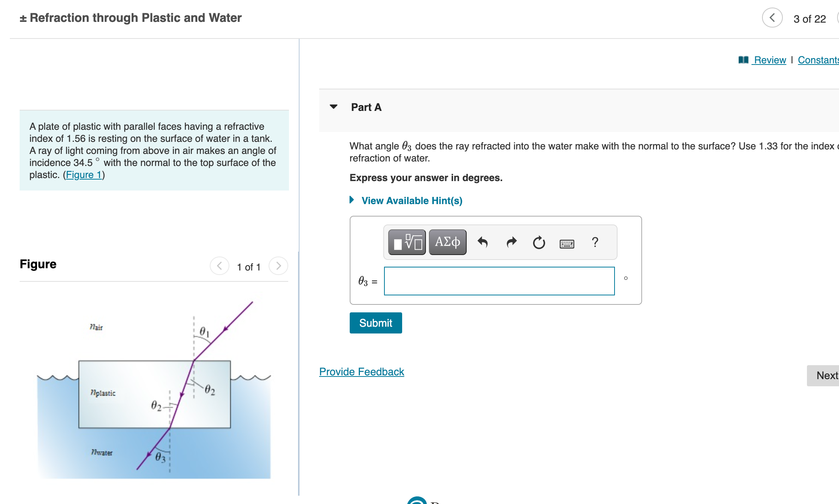Open the Review page
This screenshot has height=504, width=839.
pos(769,60)
